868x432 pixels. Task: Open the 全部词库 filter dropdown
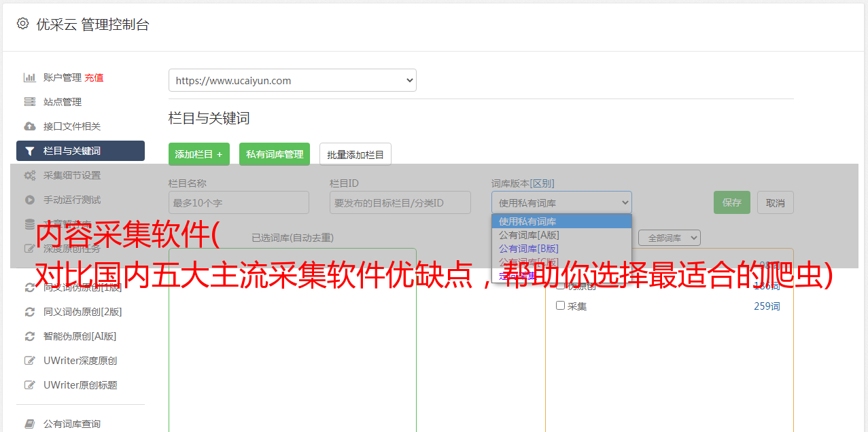[x=669, y=238]
